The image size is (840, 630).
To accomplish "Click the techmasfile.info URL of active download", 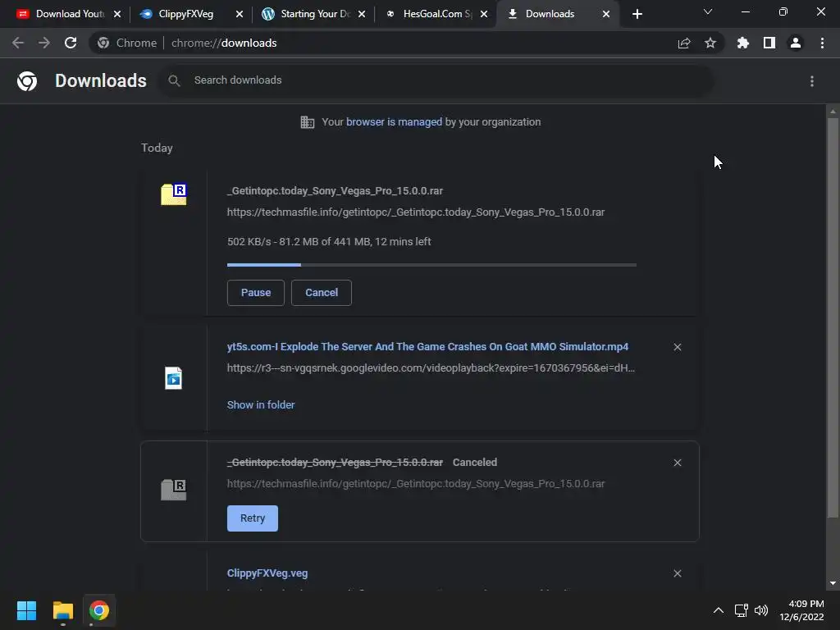I will [x=416, y=212].
